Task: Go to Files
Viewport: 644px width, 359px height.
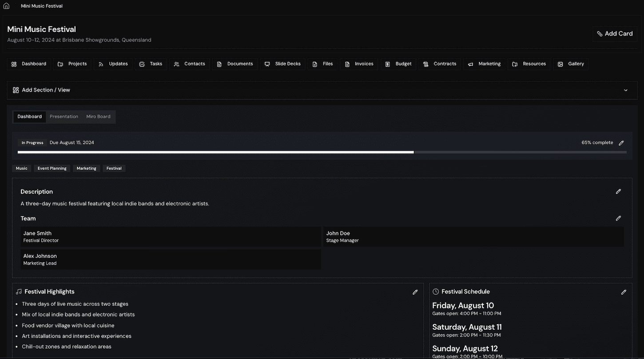Action: click(x=323, y=64)
